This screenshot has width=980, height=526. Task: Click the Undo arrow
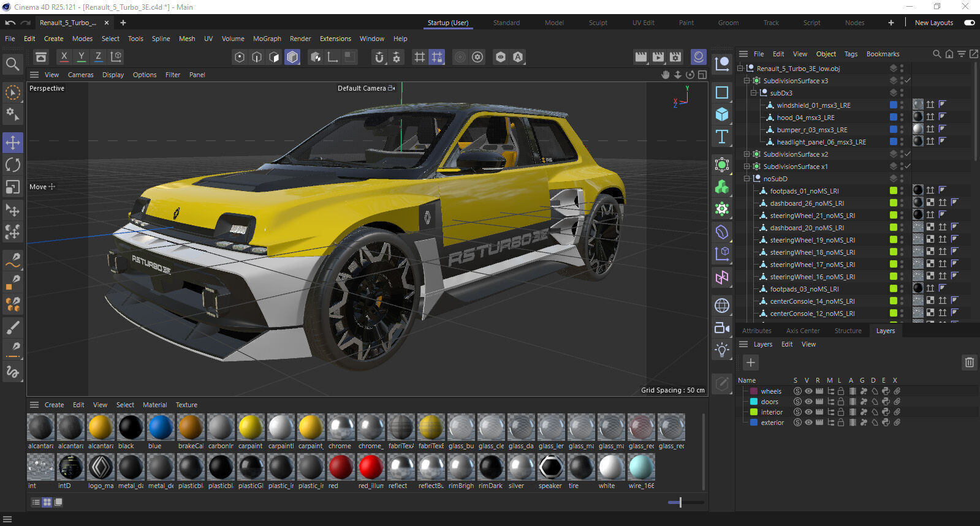pos(10,23)
